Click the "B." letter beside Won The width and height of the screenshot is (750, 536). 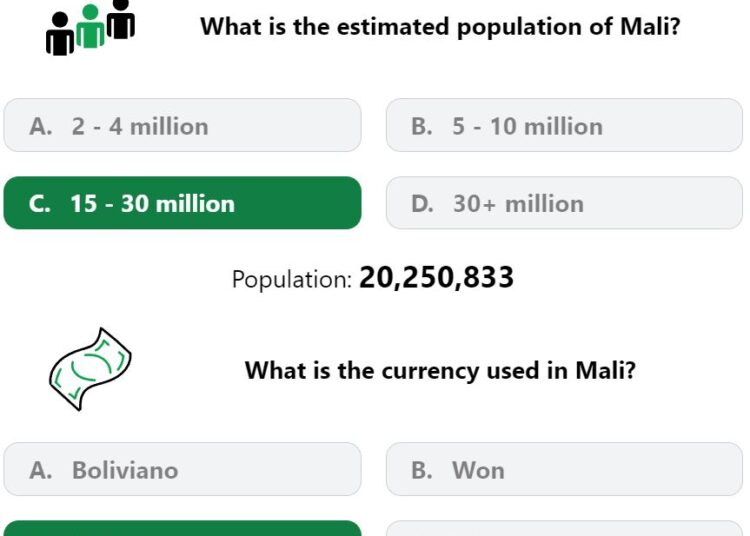tap(421, 470)
